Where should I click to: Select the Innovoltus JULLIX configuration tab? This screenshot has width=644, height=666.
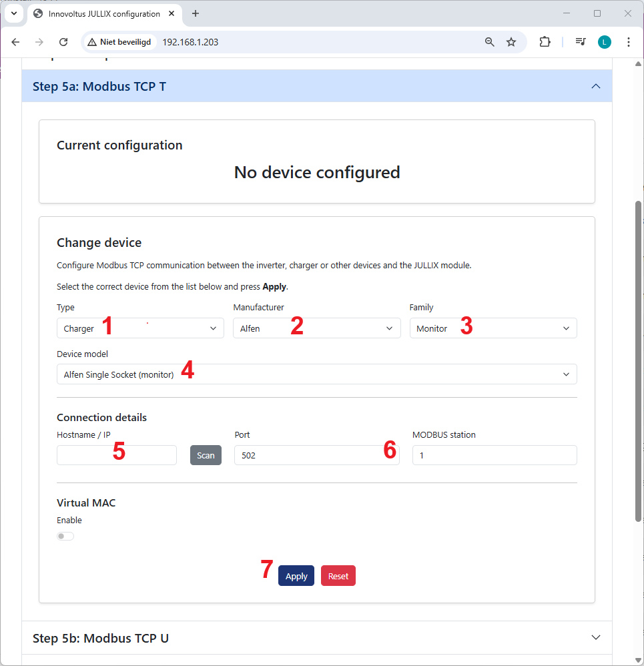coord(103,13)
